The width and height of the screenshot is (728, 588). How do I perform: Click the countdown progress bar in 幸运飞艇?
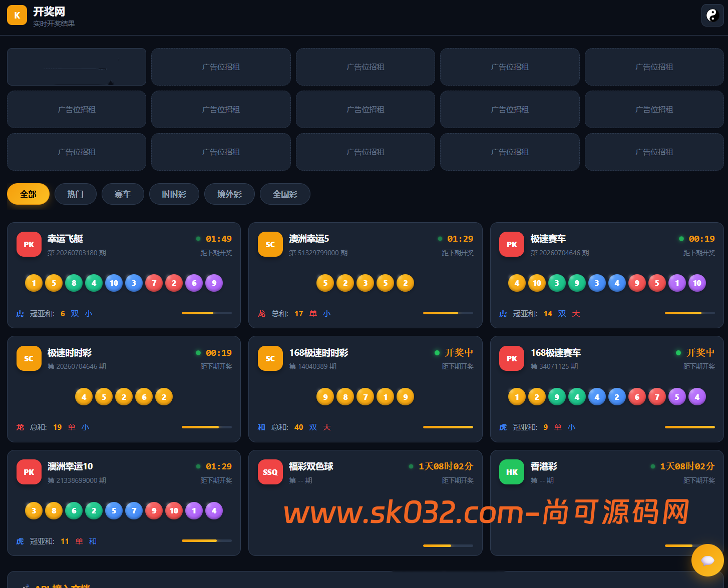click(207, 313)
